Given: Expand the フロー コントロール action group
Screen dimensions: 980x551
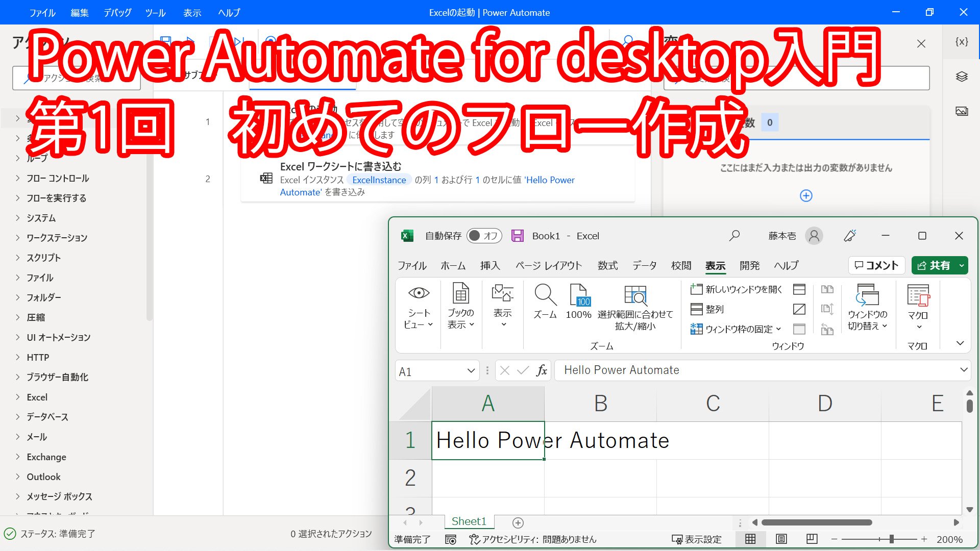Looking at the screenshot, I should tap(18, 178).
